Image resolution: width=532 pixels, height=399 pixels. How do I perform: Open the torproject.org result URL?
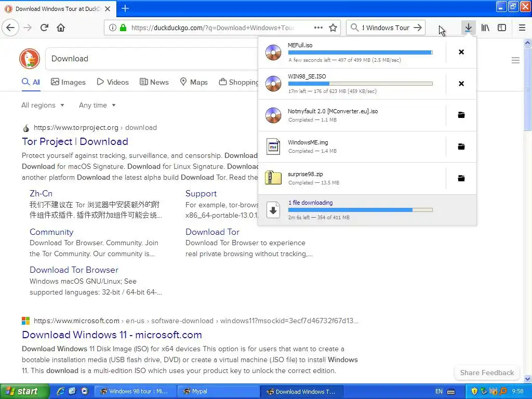[95, 128]
